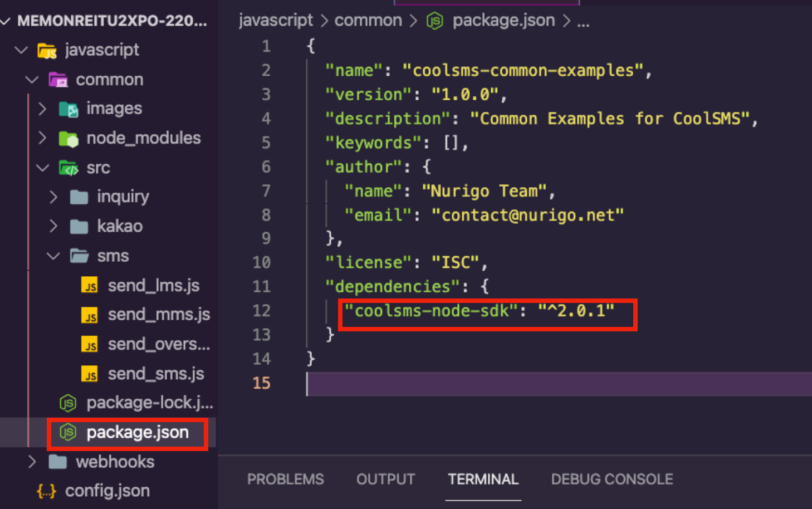
Task: Click the node_modules folder icon
Action: point(69,139)
